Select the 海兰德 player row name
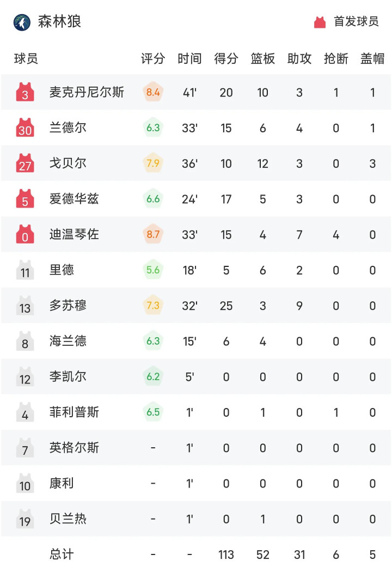392x573 pixels. 68,342
